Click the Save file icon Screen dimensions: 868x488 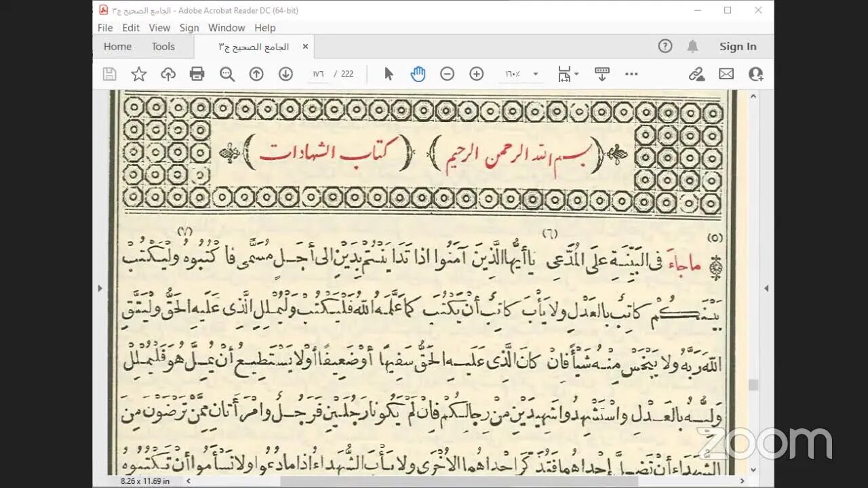pos(109,74)
